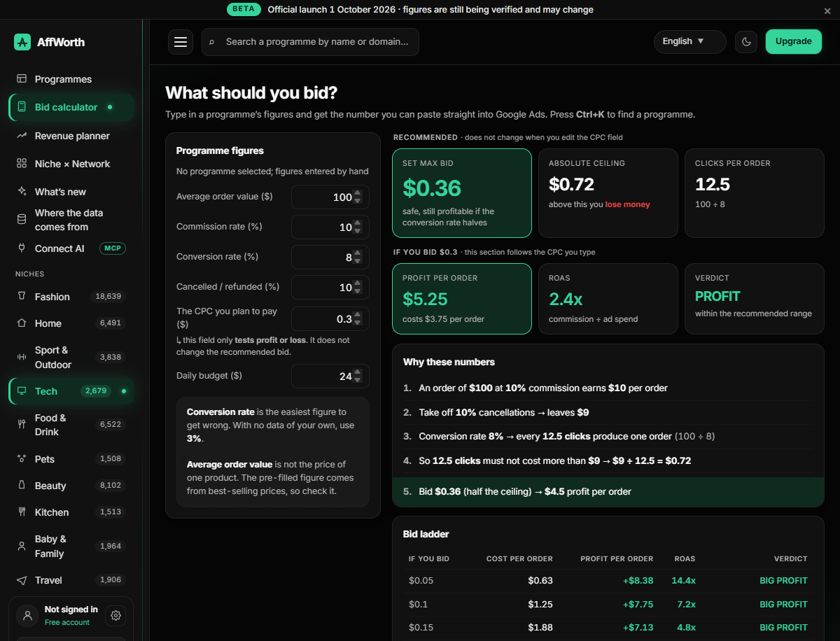
Task: Open settings gear next to Not signed in
Action: point(115,616)
